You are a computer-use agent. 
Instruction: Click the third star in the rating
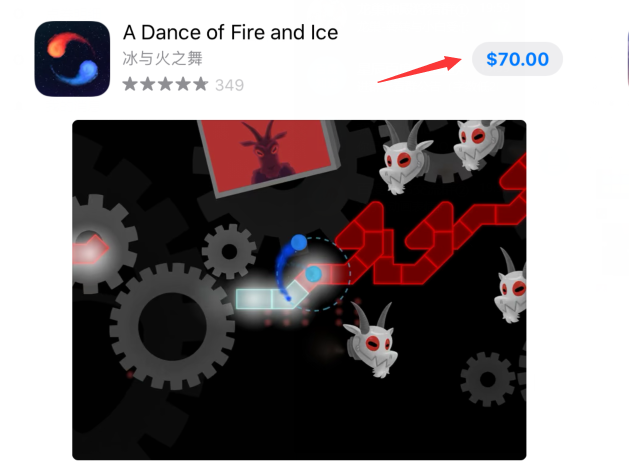[165, 84]
